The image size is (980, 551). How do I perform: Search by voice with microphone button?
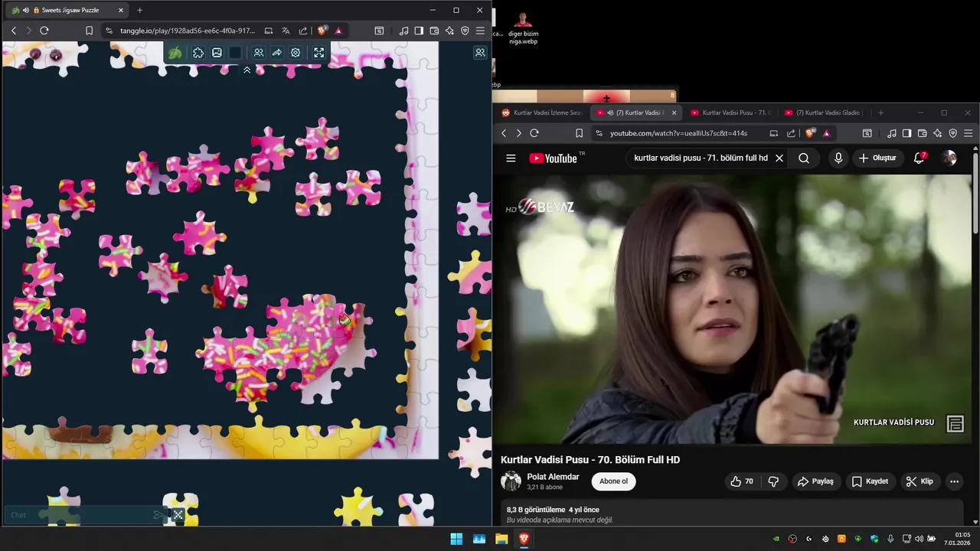click(838, 158)
